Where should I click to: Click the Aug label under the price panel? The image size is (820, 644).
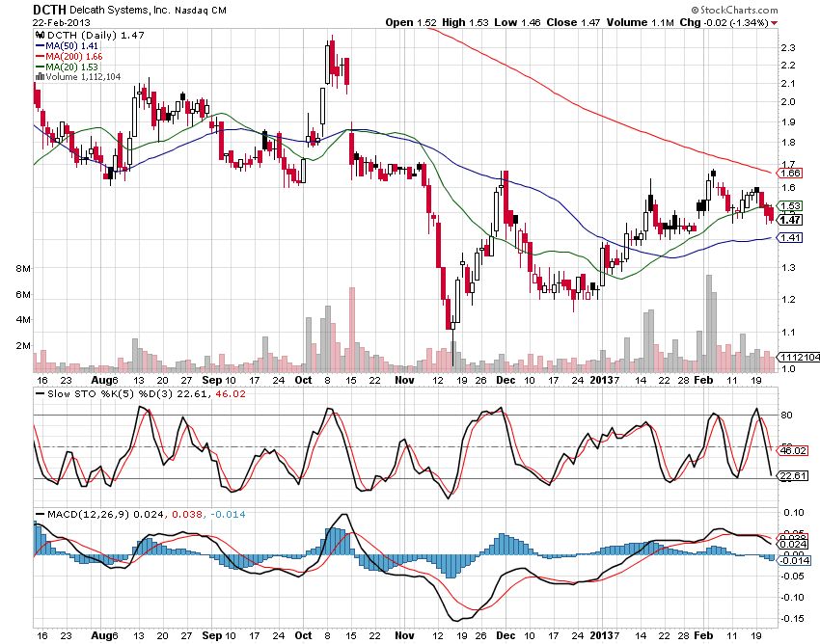(x=101, y=380)
